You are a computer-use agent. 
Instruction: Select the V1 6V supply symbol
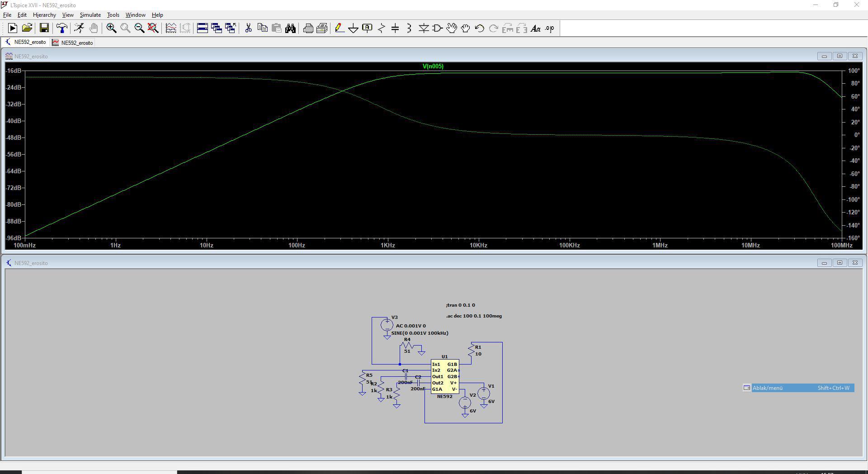point(484,394)
